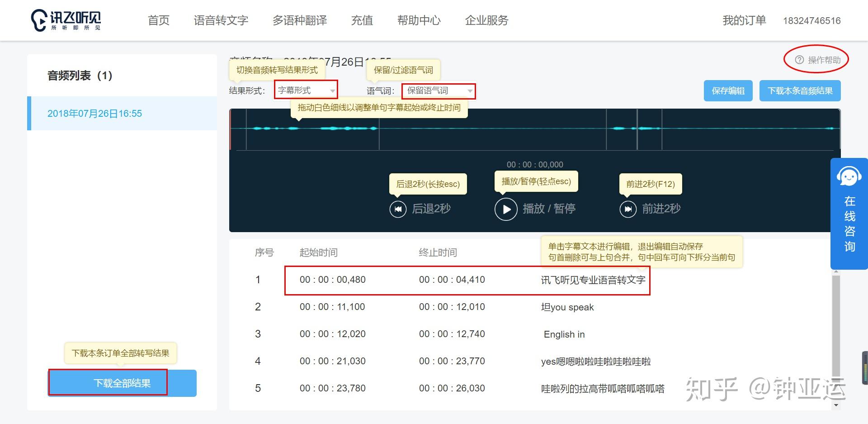The width and height of the screenshot is (868, 424).
Task: Click the forward 2 seconds icon
Action: [x=628, y=209]
